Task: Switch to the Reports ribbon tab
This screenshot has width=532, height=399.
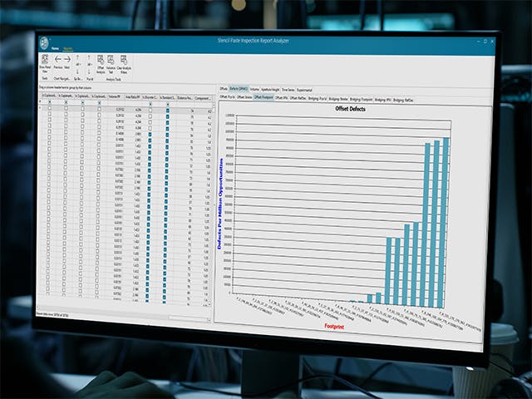Action: (x=68, y=49)
